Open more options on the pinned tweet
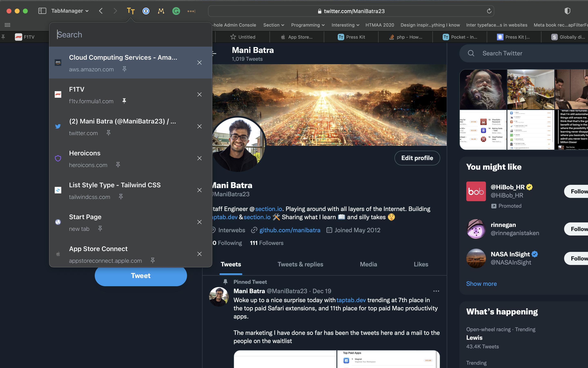 (x=436, y=291)
